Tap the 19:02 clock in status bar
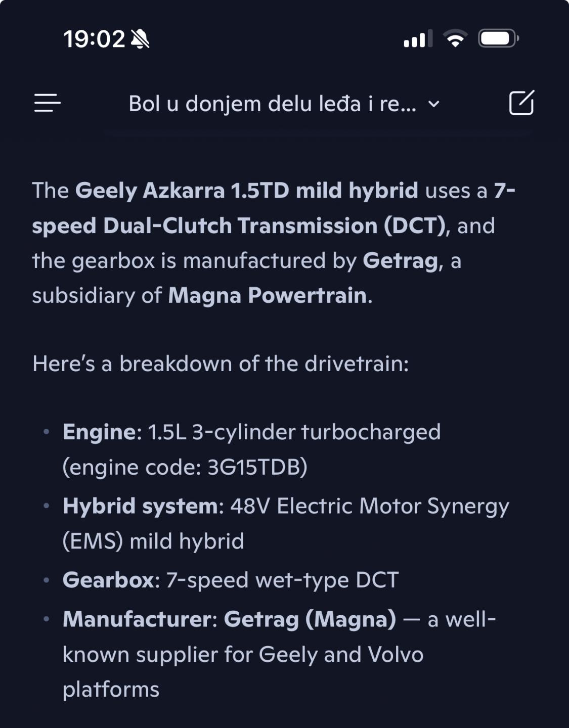This screenshot has height=728, width=569. click(94, 39)
